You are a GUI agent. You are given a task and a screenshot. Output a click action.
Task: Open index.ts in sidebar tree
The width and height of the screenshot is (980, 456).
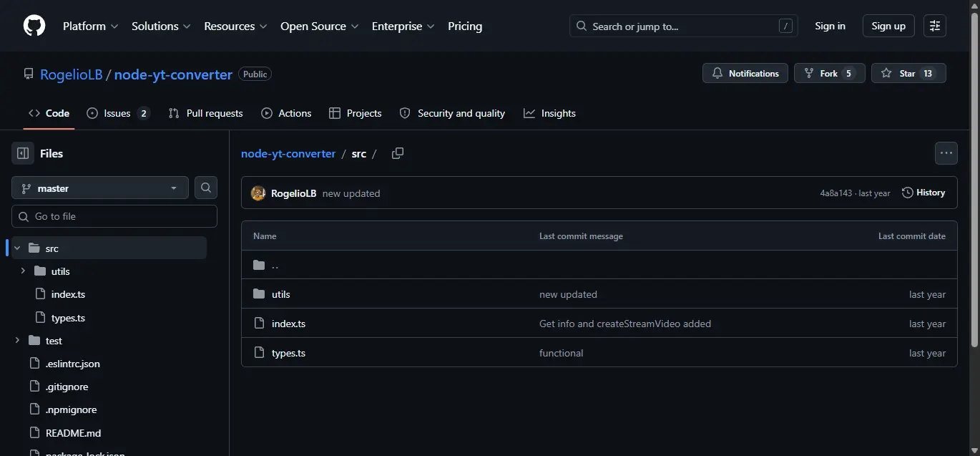click(x=68, y=294)
